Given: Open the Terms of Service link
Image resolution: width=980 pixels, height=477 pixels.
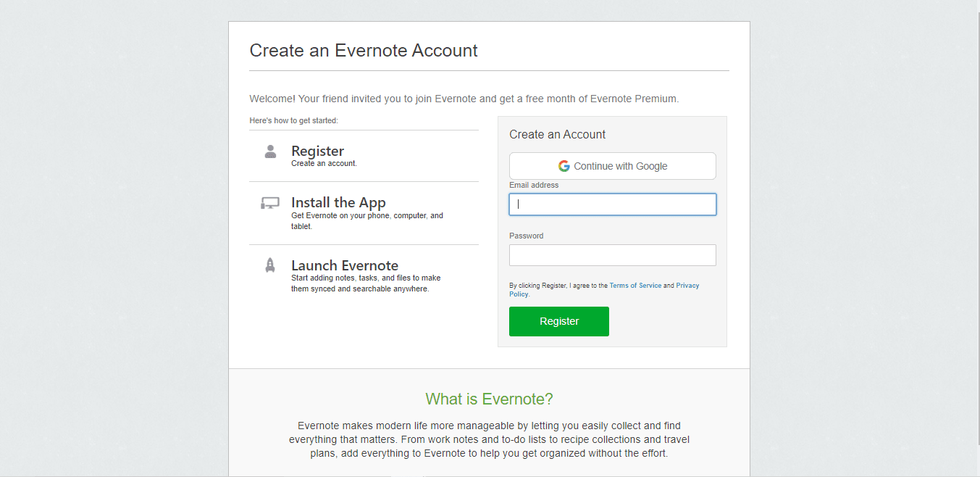Looking at the screenshot, I should tap(635, 286).
